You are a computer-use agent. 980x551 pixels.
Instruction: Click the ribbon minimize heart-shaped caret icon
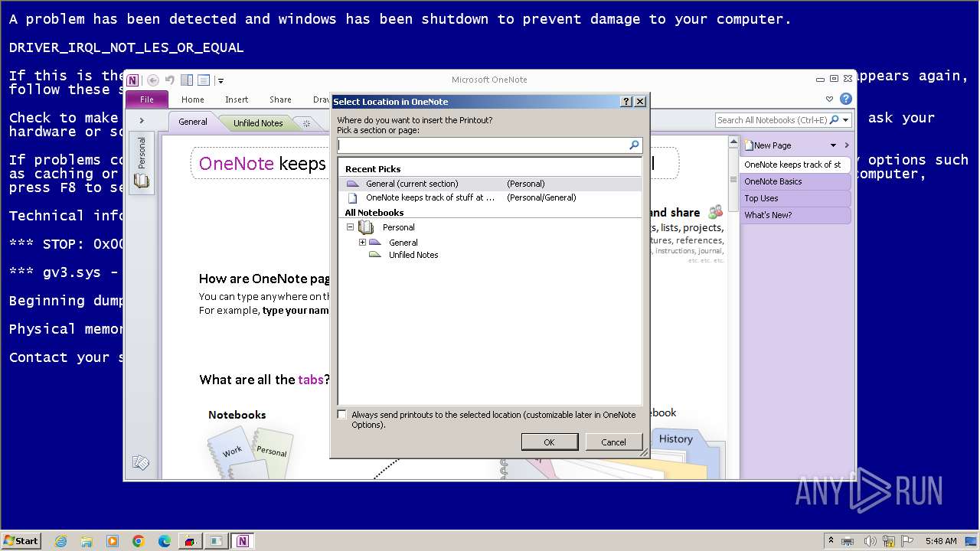point(829,99)
